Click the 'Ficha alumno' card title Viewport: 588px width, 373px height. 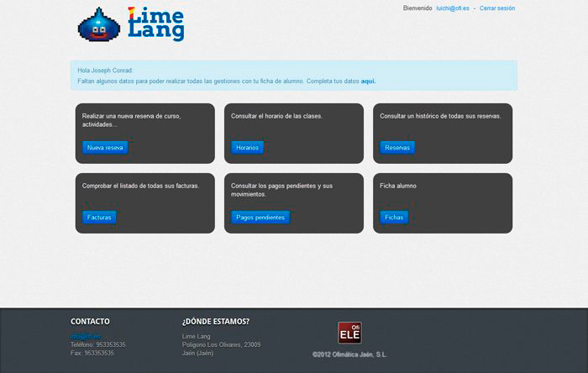(x=398, y=186)
